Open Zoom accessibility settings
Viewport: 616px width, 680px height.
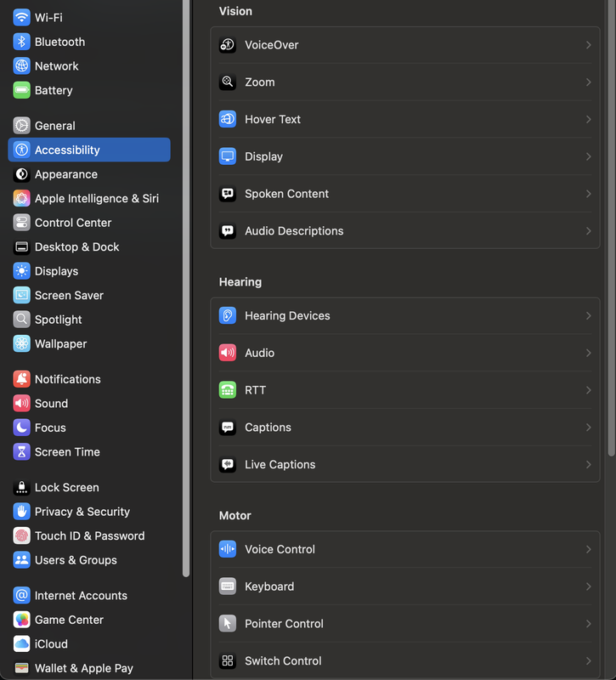(405, 82)
